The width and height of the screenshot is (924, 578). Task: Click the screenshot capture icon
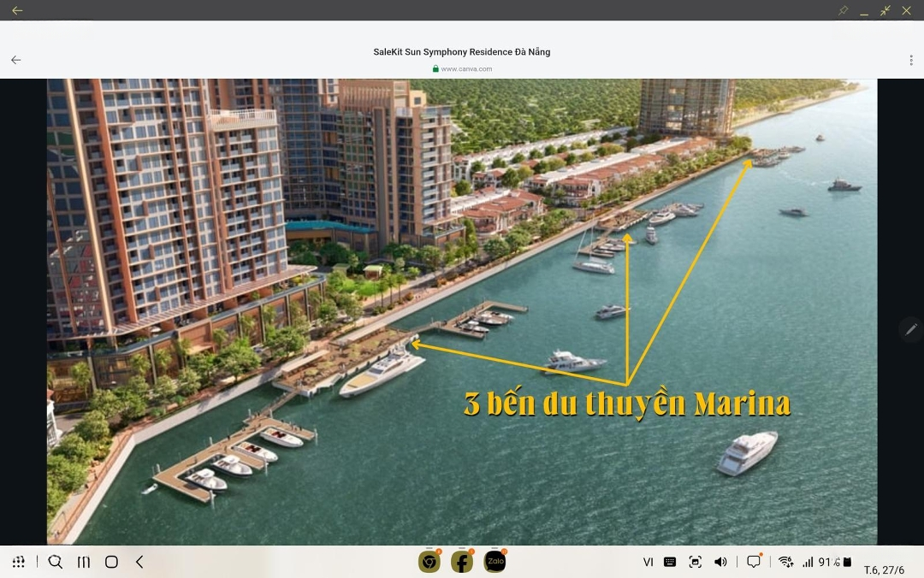click(x=696, y=562)
